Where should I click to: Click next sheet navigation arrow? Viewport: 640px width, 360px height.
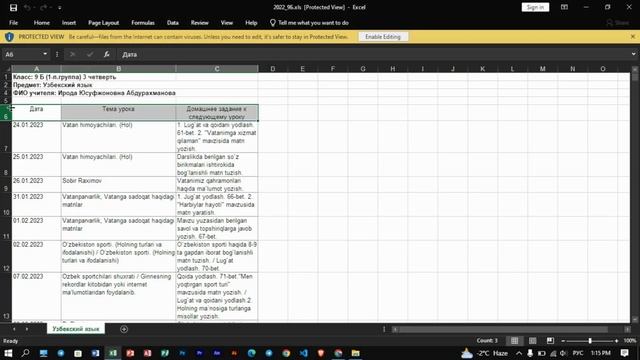(27, 329)
